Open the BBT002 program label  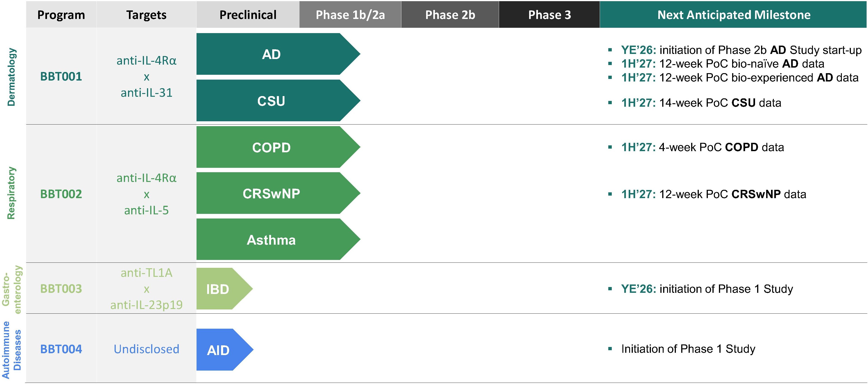[x=61, y=194]
